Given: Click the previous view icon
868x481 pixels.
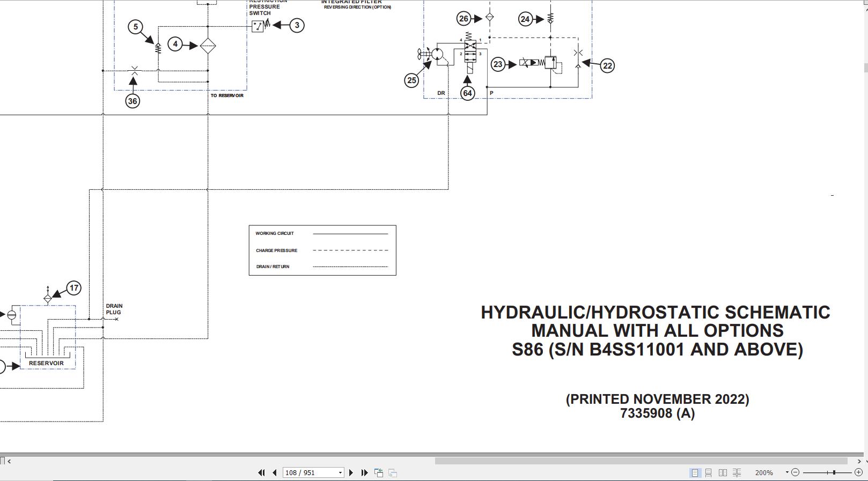Looking at the screenshot, I should coord(379,472).
